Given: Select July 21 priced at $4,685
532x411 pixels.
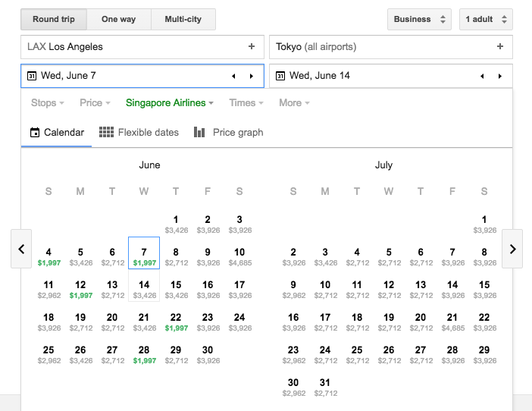Looking at the screenshot, I should coord(452,322).
